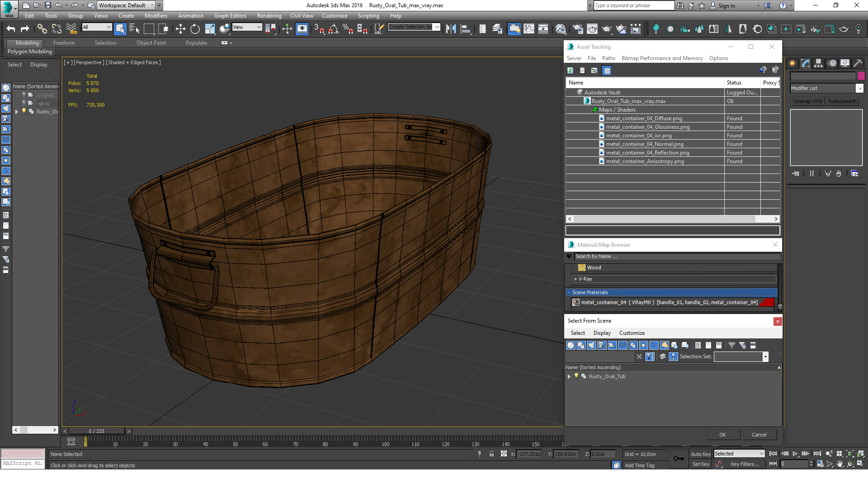Click the Mirror tool icon

tap(451, 29)
